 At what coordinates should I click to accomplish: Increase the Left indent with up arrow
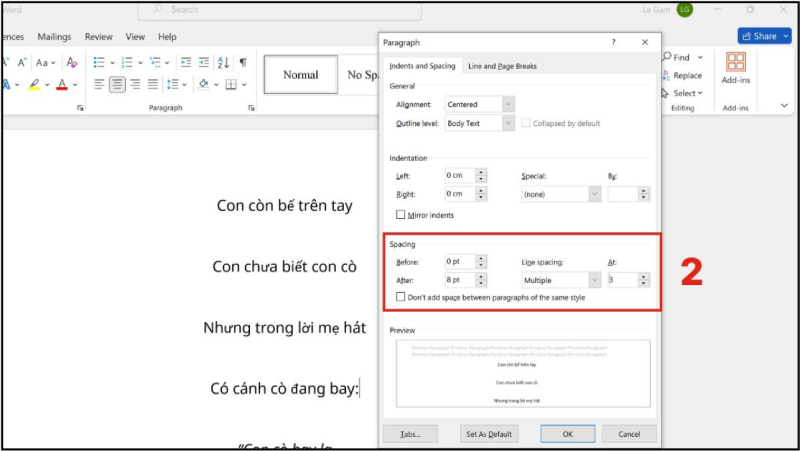[x=481, y=172]
